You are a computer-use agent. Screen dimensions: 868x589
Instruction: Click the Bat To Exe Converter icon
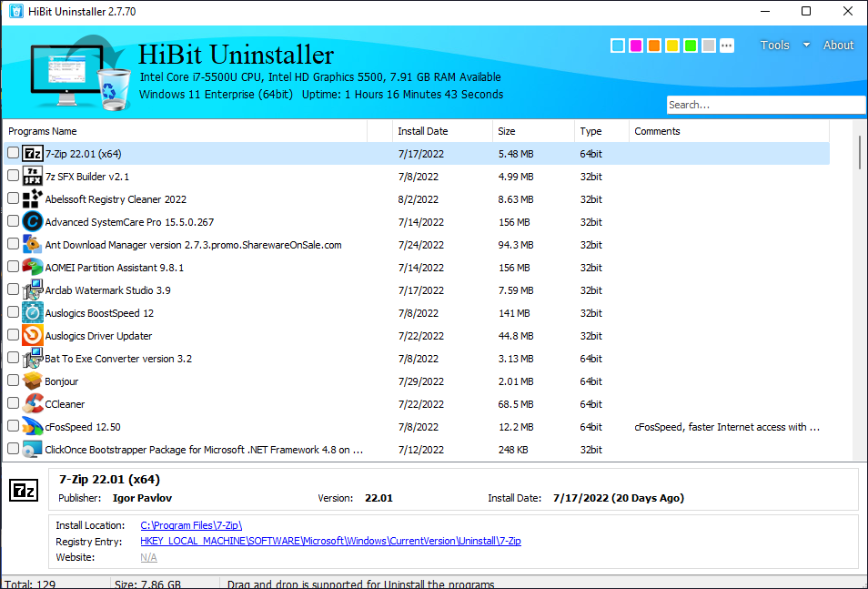coord(32,358)
